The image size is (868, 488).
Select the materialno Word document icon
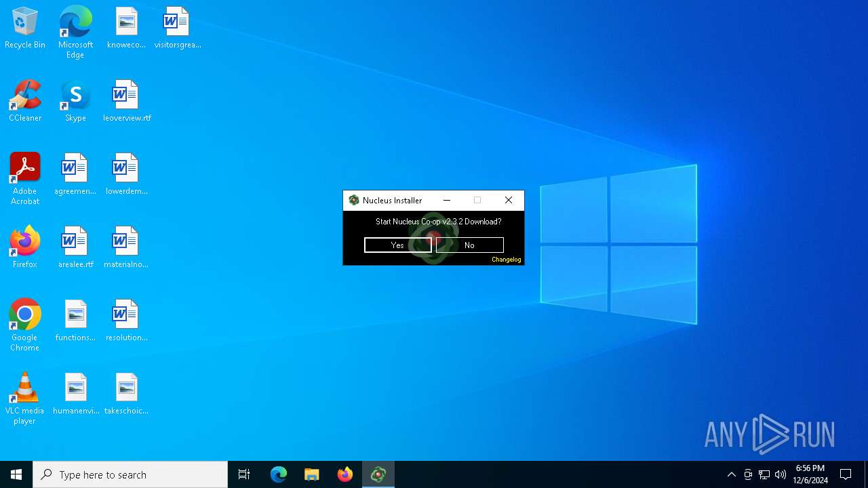coord(126,248)
